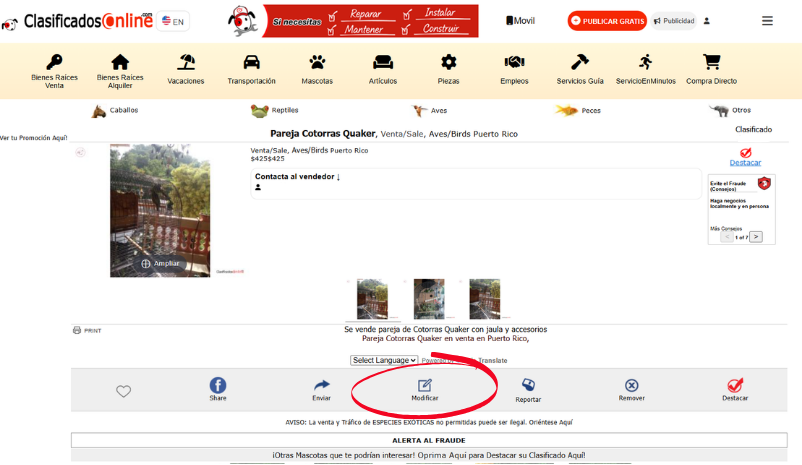The width and height of the screenshot is (802, 465).
Task: Open second thumbnail photo
Action: pyautogui.click(x=429, y=299)
